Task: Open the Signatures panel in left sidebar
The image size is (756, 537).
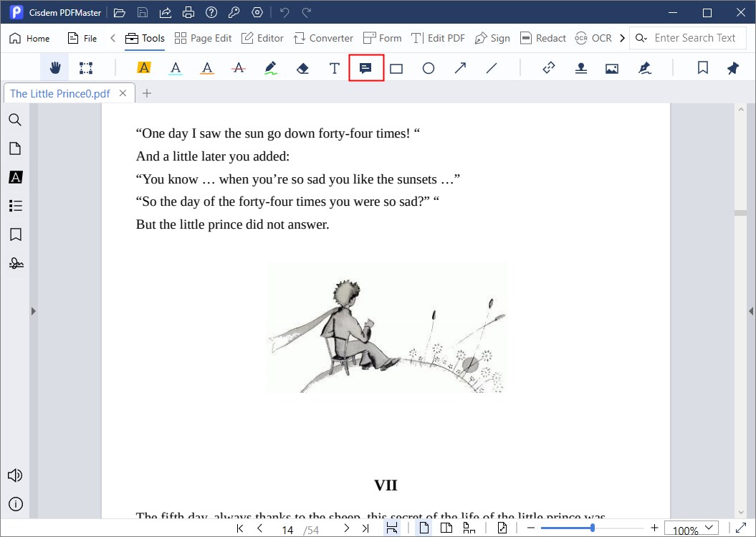Action: coord(16,263)
